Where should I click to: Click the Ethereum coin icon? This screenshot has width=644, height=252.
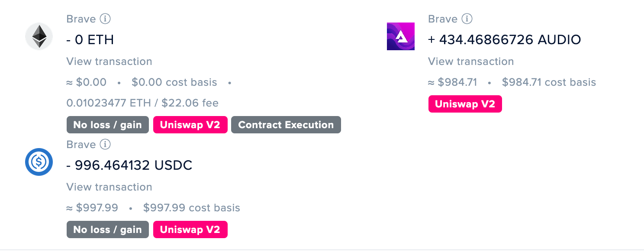39,36
